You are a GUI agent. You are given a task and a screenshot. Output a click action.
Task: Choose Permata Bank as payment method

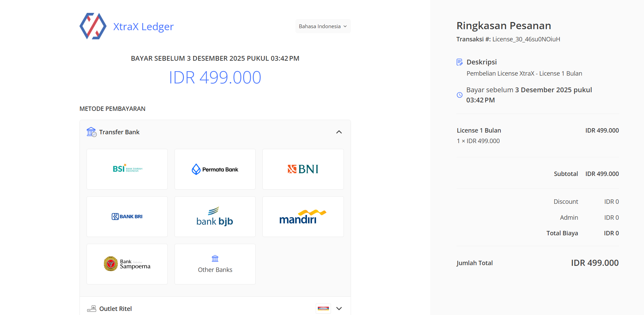215,169
